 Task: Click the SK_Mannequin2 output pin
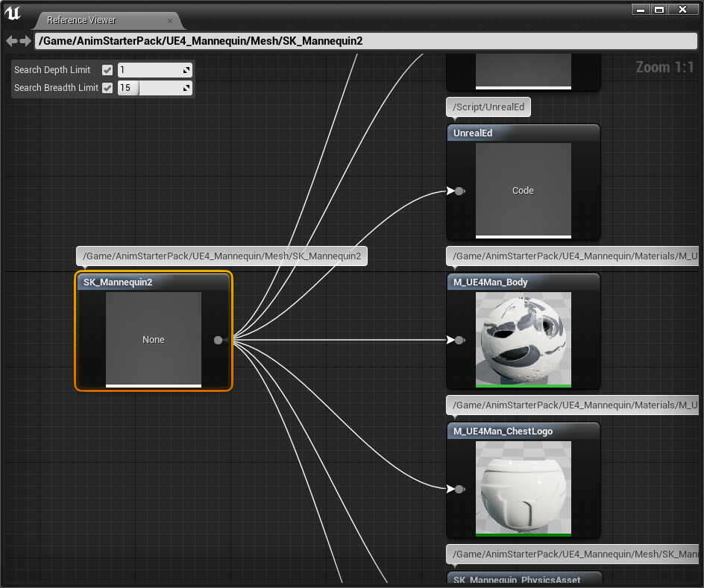point(219,340)
